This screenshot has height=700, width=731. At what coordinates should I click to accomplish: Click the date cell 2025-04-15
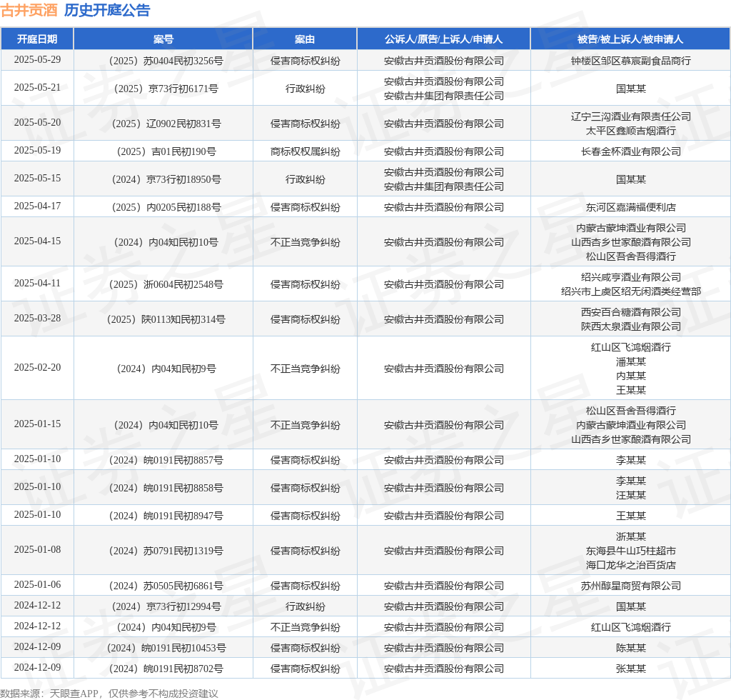tap(37, 241)
